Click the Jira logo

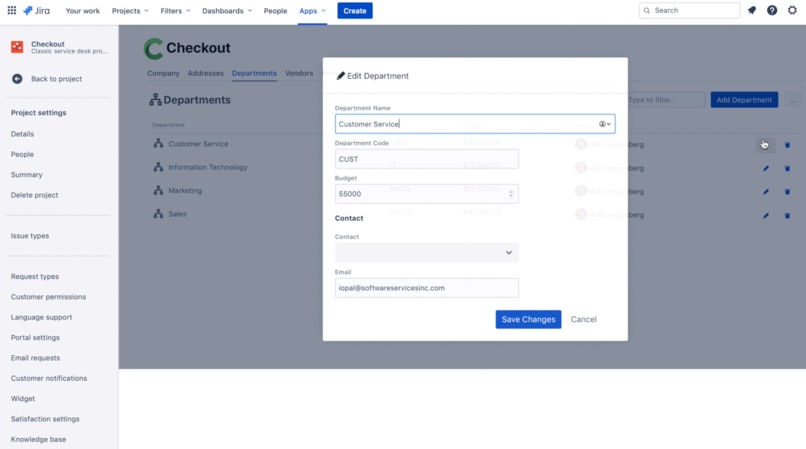pos(36,10)
